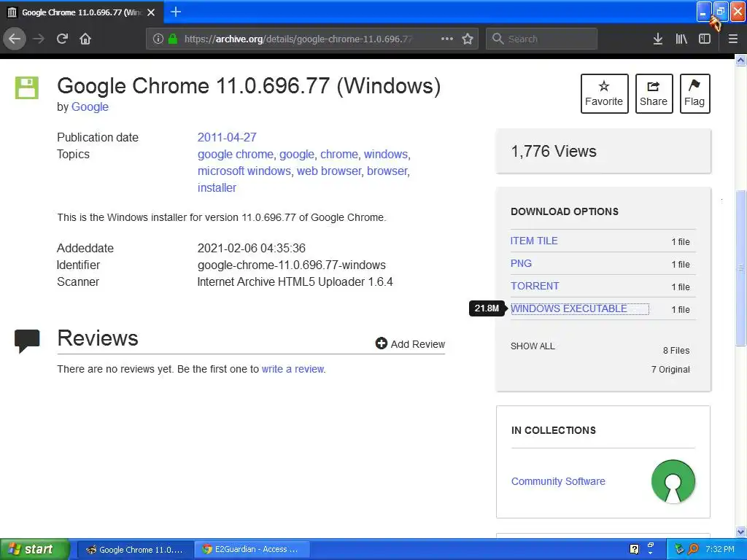Click the taskbar help question mark icon
The image size is (747, 560).
click(x=634, y=549)
